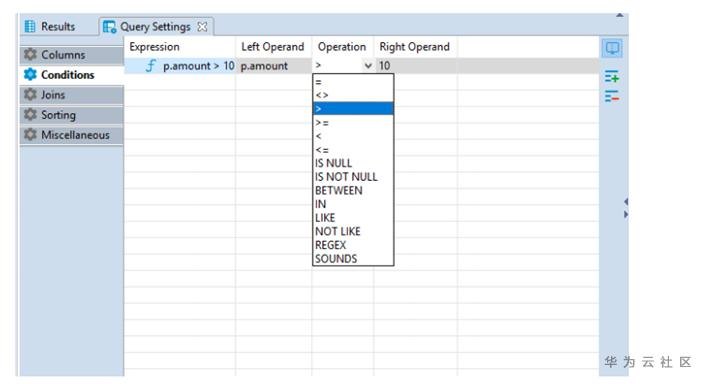Click the Expression column header

pos(180,47)
